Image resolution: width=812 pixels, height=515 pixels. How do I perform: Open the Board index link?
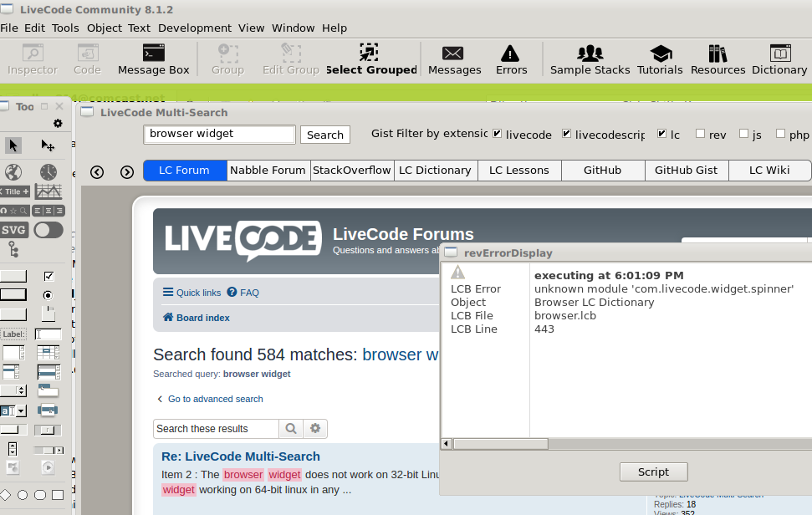tap(197, 318)
